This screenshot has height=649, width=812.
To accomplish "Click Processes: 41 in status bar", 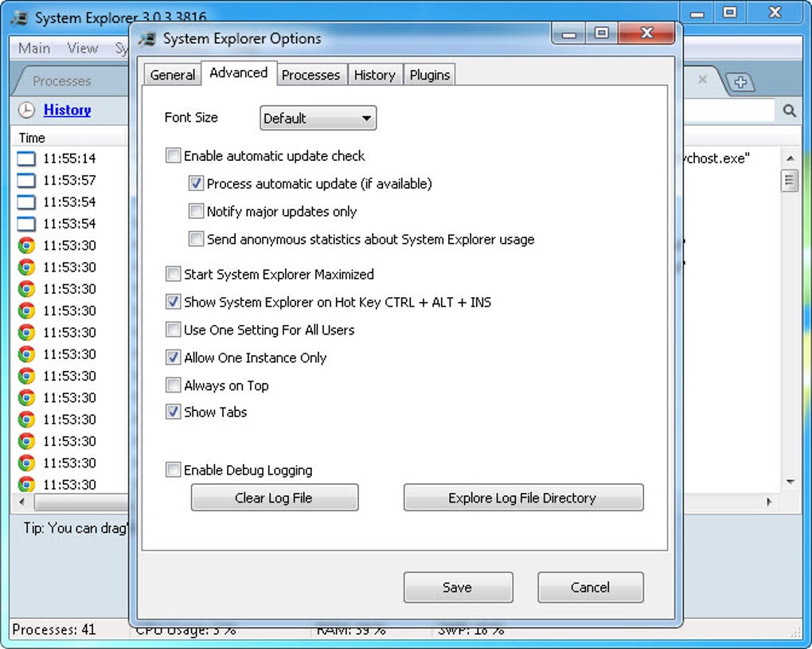I will click(54, 629).
